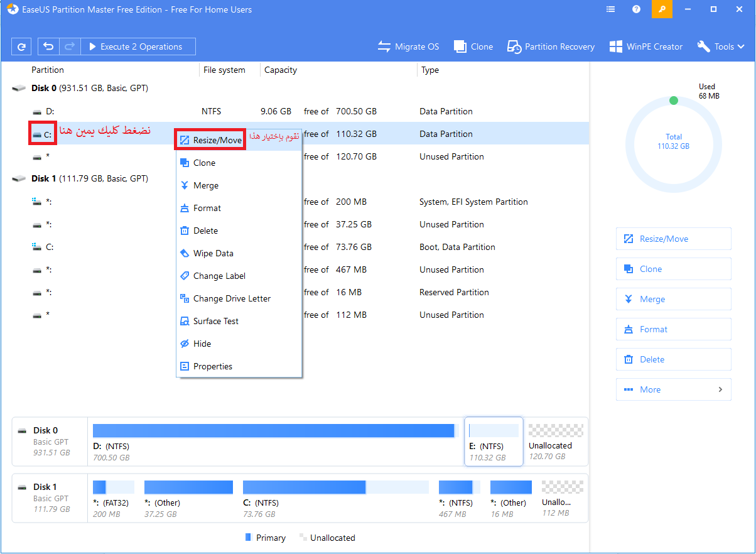This screenshot has height=554, width=756.
Task: Undo the last pending operation
Action: click(48, 46)
